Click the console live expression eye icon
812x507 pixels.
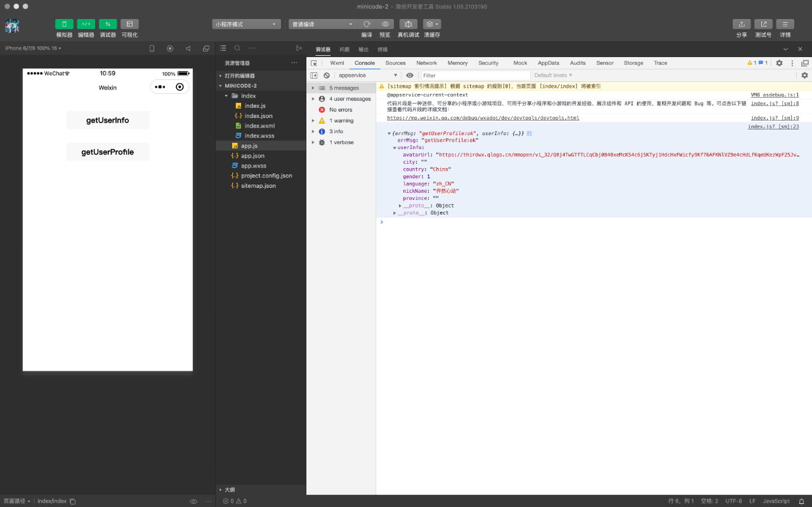[x=410, y=76]
